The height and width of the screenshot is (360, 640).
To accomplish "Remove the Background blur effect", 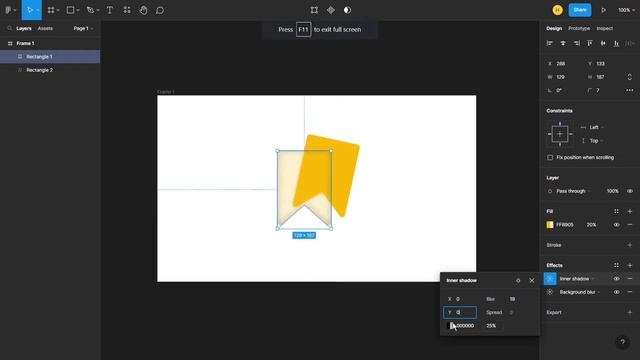I will click(x=630, y=292).
